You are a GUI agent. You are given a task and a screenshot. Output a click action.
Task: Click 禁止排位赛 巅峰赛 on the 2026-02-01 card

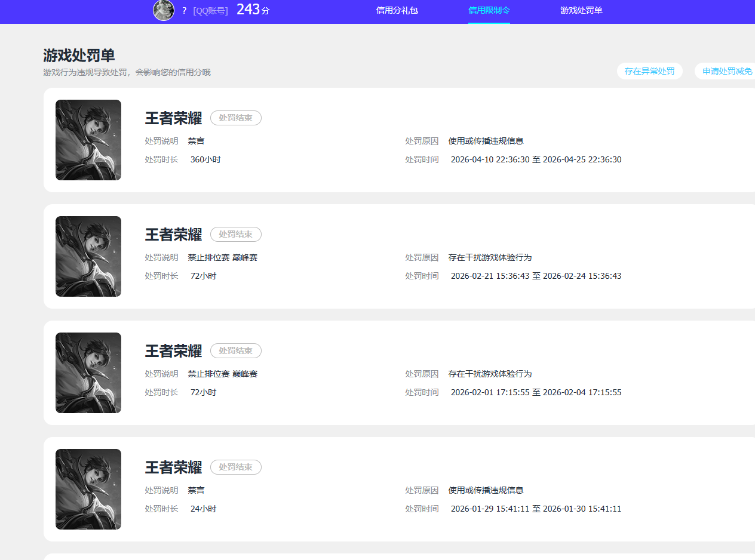coord(222,374)
